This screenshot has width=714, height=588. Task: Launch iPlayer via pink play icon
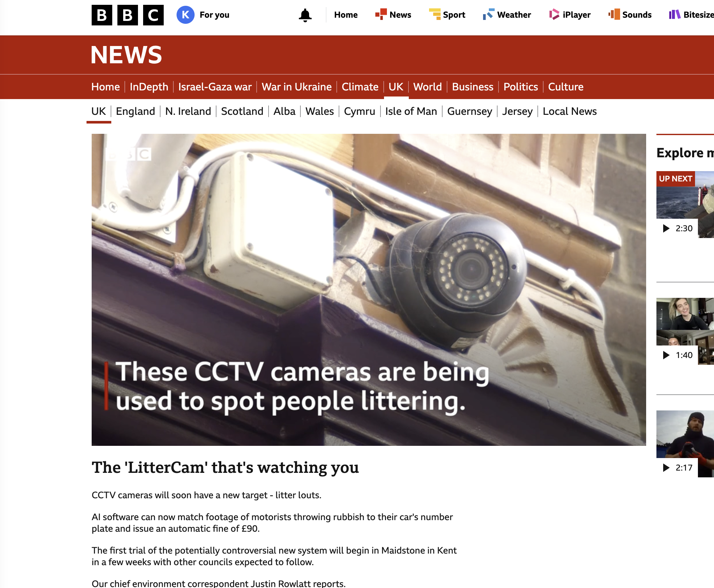point(554,14)
